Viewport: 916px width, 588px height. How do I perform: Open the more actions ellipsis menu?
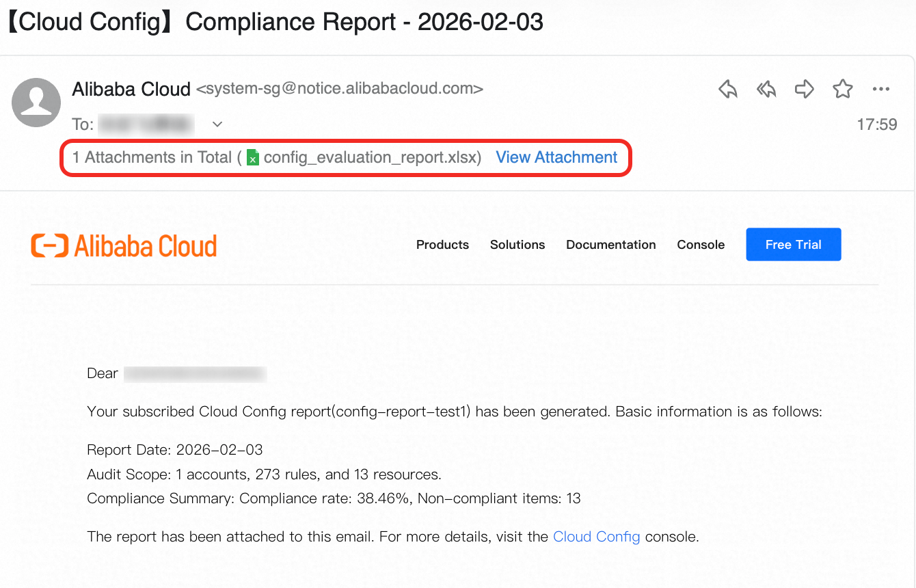881,89
